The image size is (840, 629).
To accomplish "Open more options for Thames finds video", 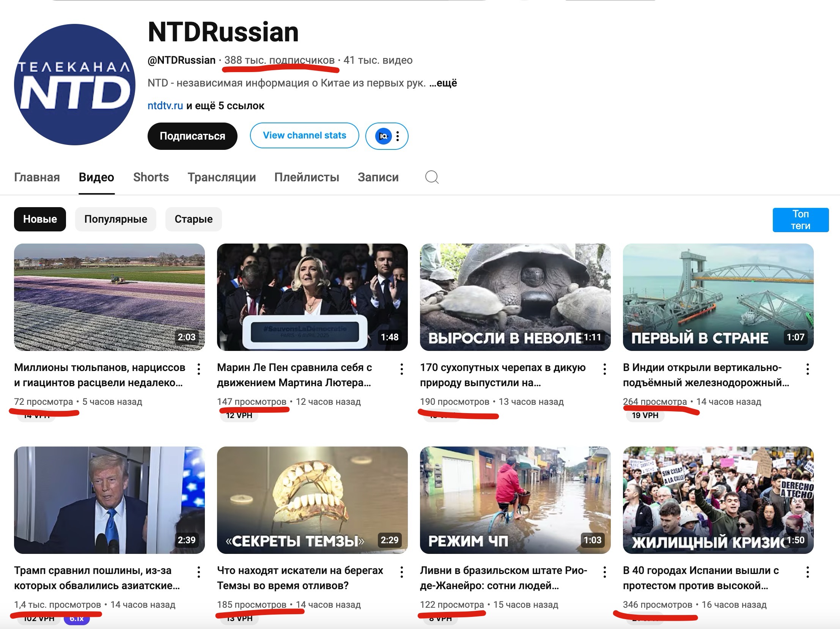I will (x=402, y=572).
